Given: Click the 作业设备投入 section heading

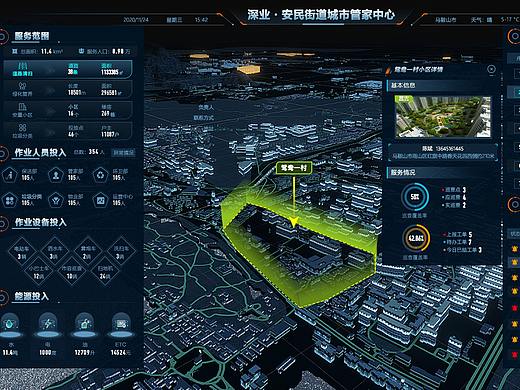Looking at the screenshot, I should pos(40,222).
